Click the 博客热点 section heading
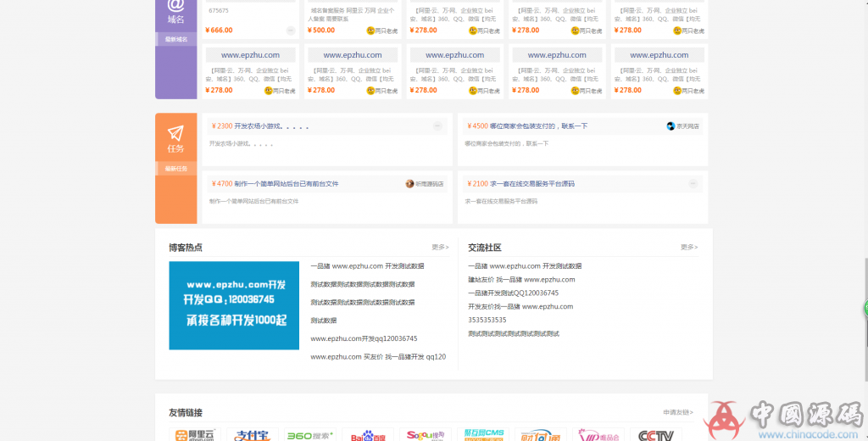The height and width of the screenshot is (441, 868). [186, 248]
